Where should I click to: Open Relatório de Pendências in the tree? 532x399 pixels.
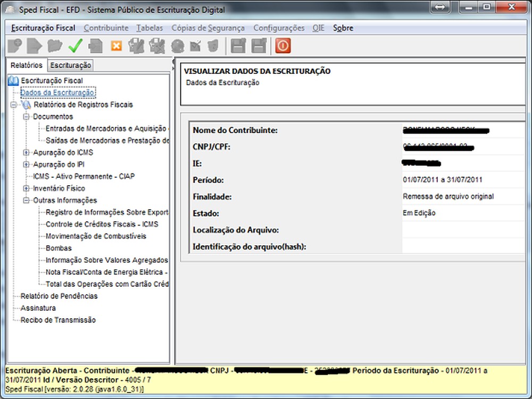point(59,296)
